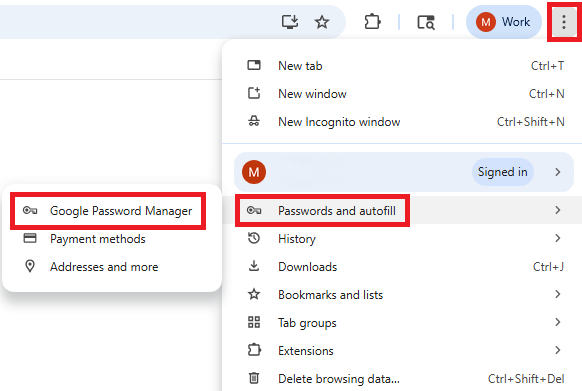Open Bookmarks and lists submenu
This screenshot has width=582, height=391.
(x=402, y=294)
